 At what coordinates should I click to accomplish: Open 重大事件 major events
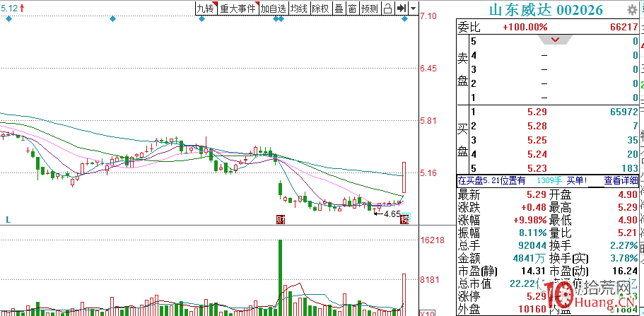pyautogui.click(x=238, y=8)
